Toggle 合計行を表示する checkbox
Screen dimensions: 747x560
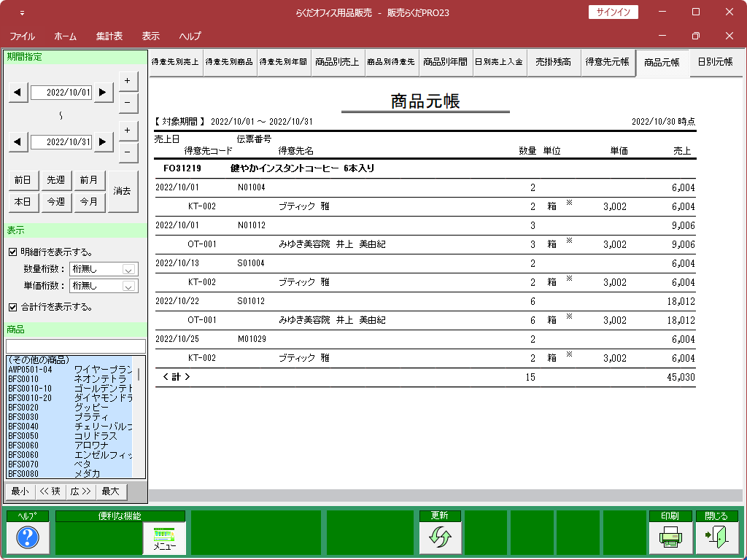point(13,307)
